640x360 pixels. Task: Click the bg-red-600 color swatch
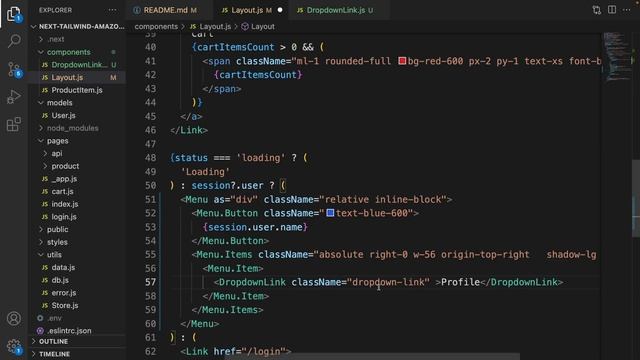point(402,61)
